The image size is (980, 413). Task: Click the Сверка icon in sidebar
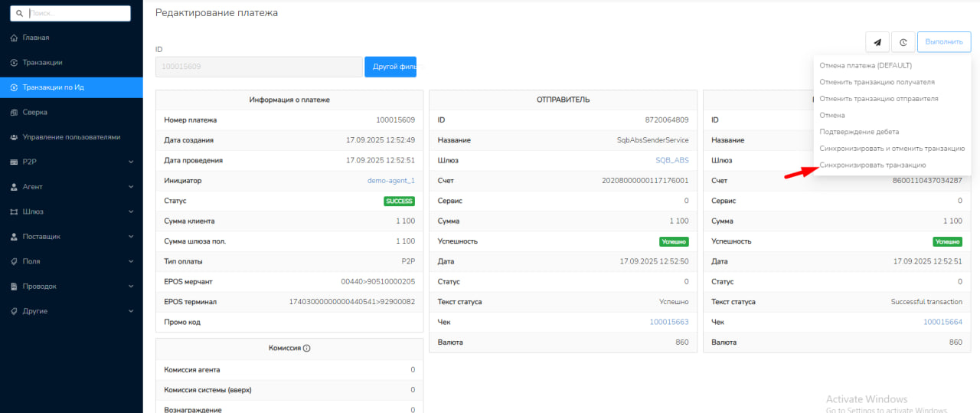pyautogui.click(x=14, y=112)
